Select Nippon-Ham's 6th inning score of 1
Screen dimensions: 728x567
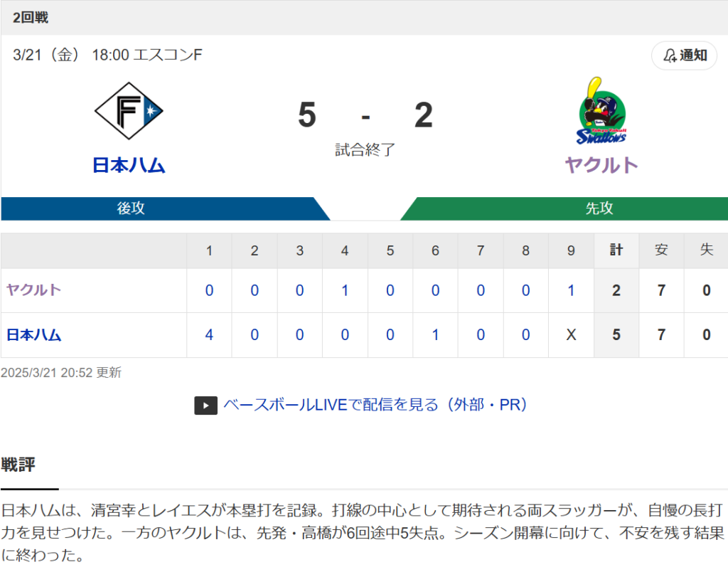click(435, 334)
